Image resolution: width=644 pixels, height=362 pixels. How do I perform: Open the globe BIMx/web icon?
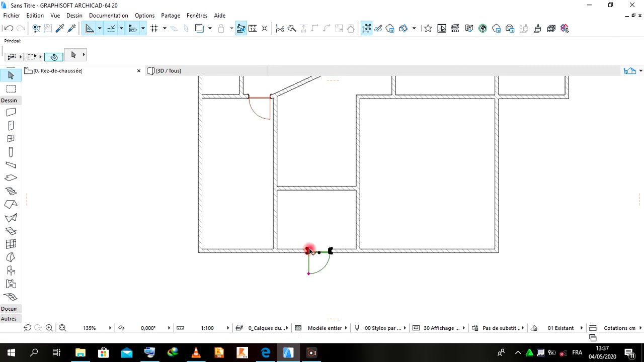coord(482,29)
